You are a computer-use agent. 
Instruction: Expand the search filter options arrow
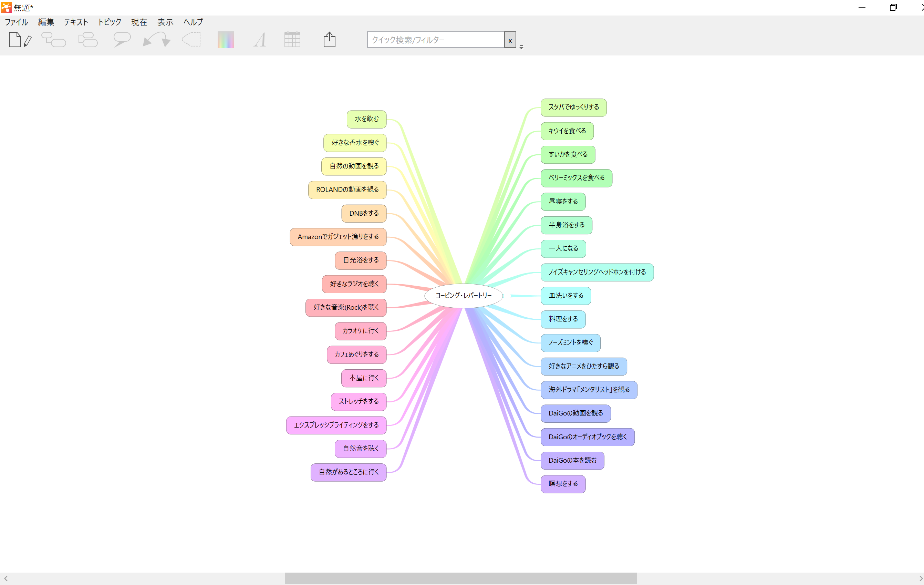pos(521,47)
